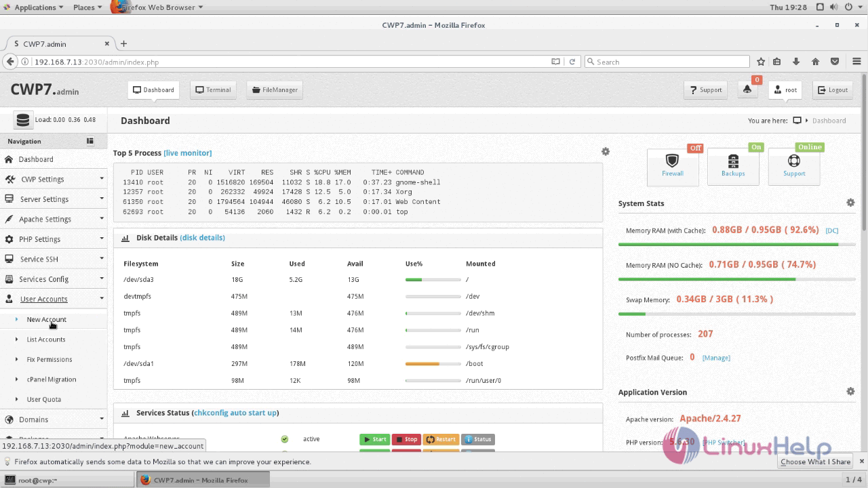This screenshot has height=488, width=868.
Task: Open a new tab with plus button
Action: point(123,43)
